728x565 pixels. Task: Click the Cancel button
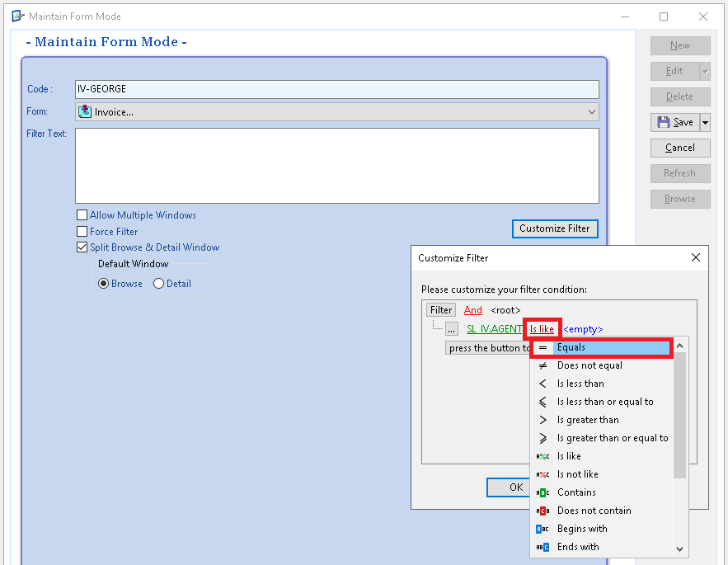(x=679, y=148)
